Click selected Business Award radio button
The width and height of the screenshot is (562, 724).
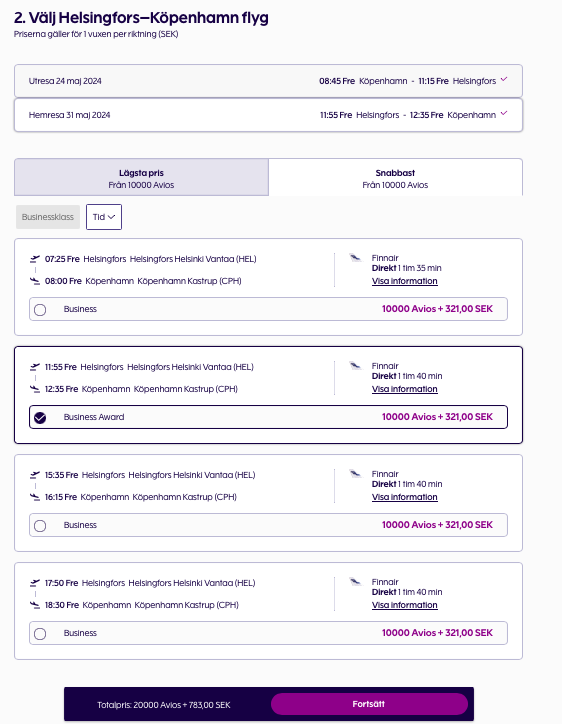tap(40, 418)
